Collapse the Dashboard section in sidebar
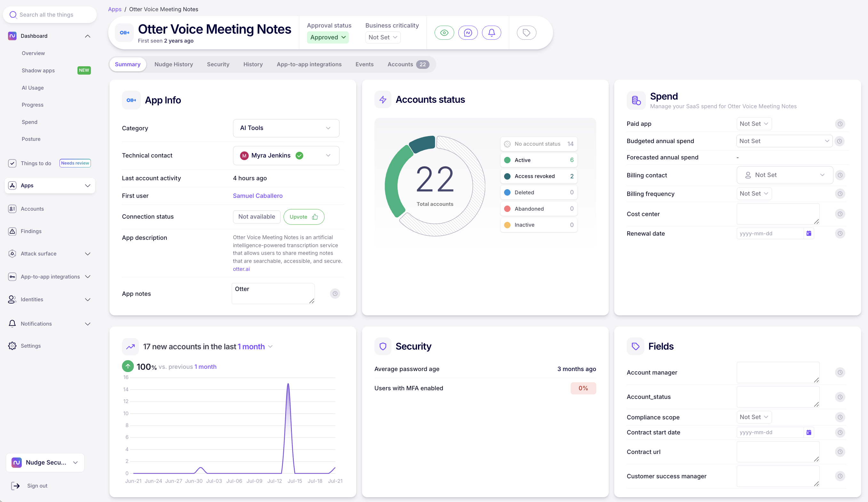868x502 pixels. pyautogui.click(x=87, y=36)
